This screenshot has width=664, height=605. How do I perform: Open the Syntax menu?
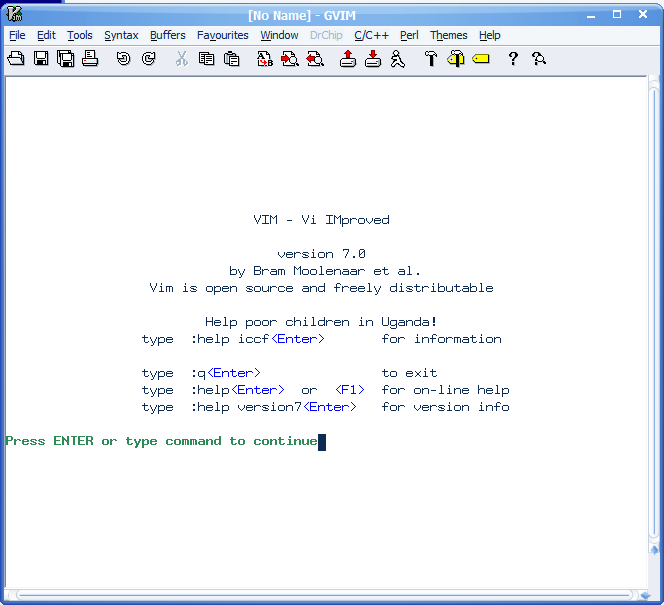[x=121, y=35]
